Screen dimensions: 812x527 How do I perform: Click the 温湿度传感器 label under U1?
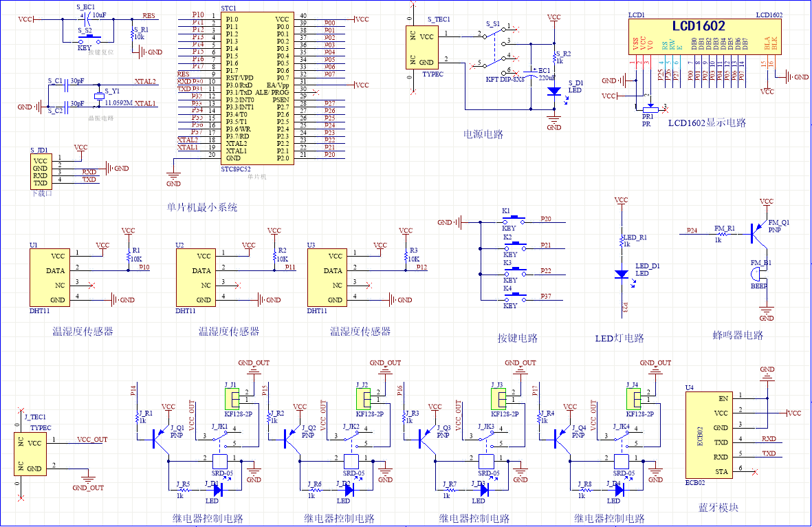[x=83, y=331]
